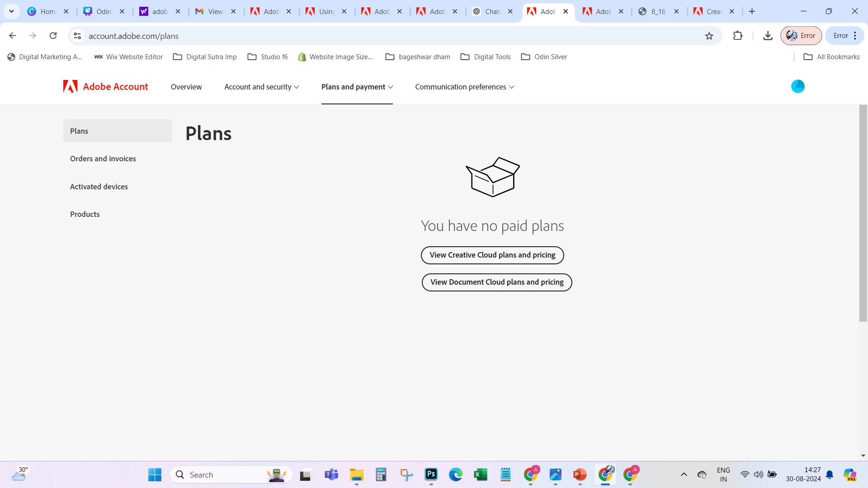Open the tab search dropdown arrow

pyautogui.click(x=12, y=11)
